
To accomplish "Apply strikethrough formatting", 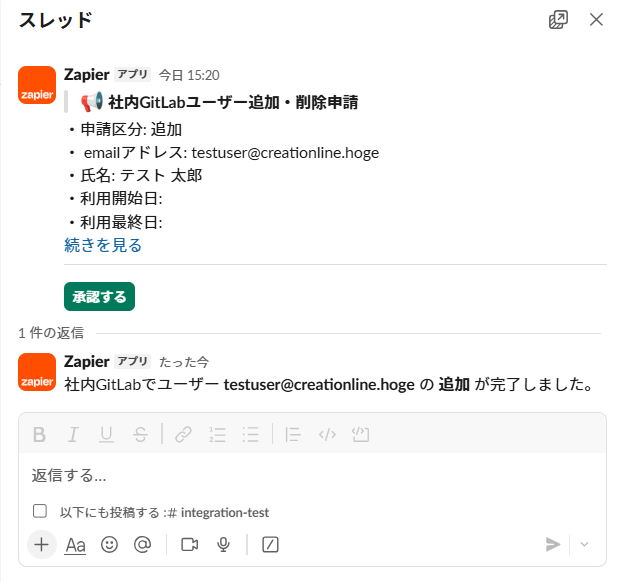I will pyautogui.click(x=140, y=434).
